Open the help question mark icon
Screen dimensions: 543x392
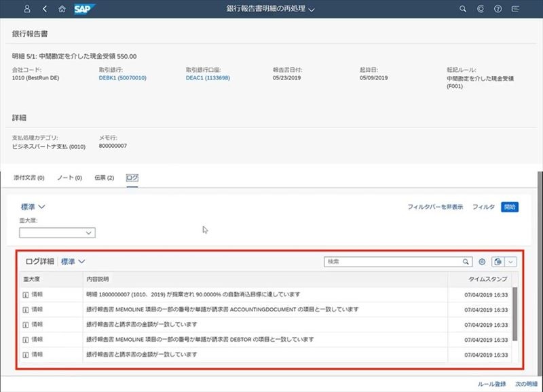[498, 9]
